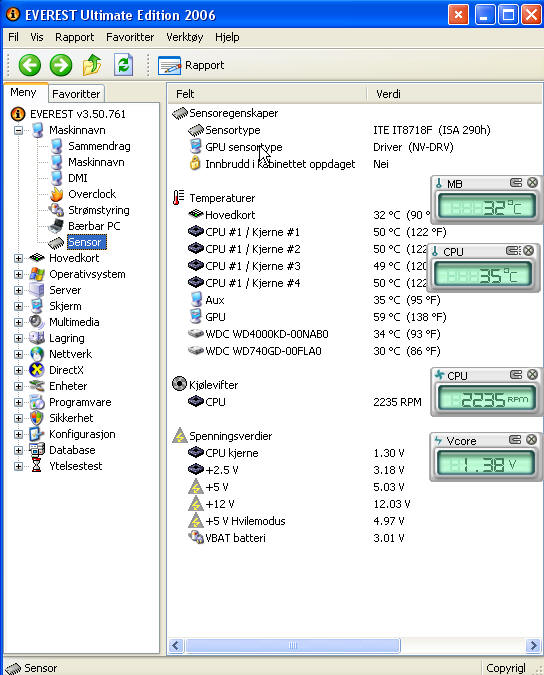The image size is (544, 675).
Task: Open the Verktøy menu
Action: click(185, 37)
